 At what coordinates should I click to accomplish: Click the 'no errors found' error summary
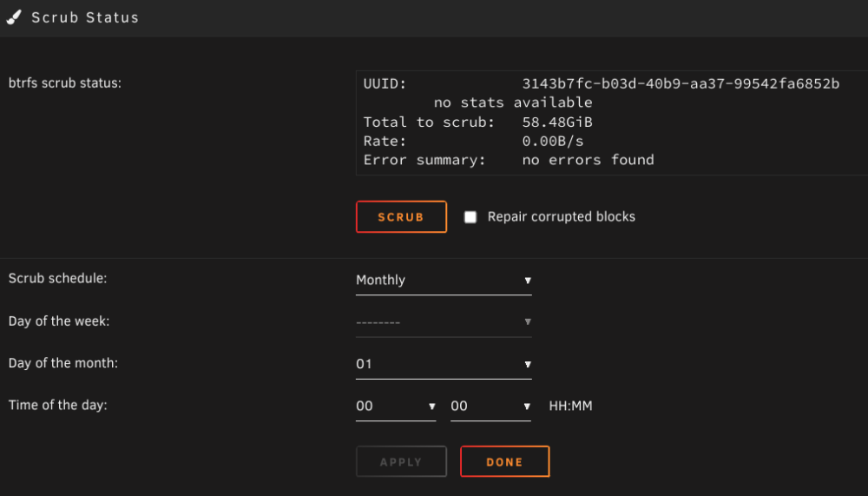[x=588, y=160]
